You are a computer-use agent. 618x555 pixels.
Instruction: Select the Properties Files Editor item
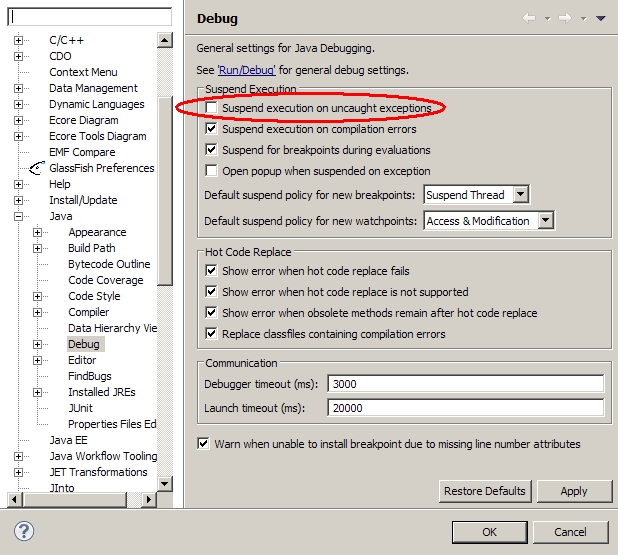tap(112, 424)
